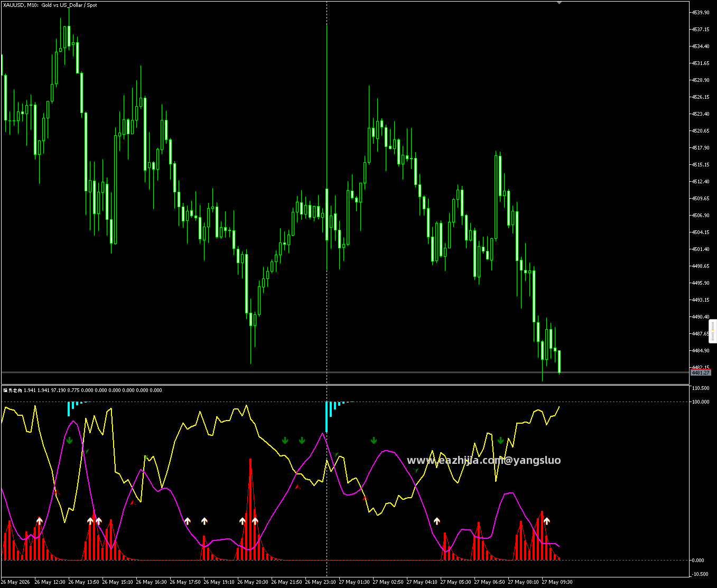
Task: Click price scale value 4528.90
Action: point(701,80)
